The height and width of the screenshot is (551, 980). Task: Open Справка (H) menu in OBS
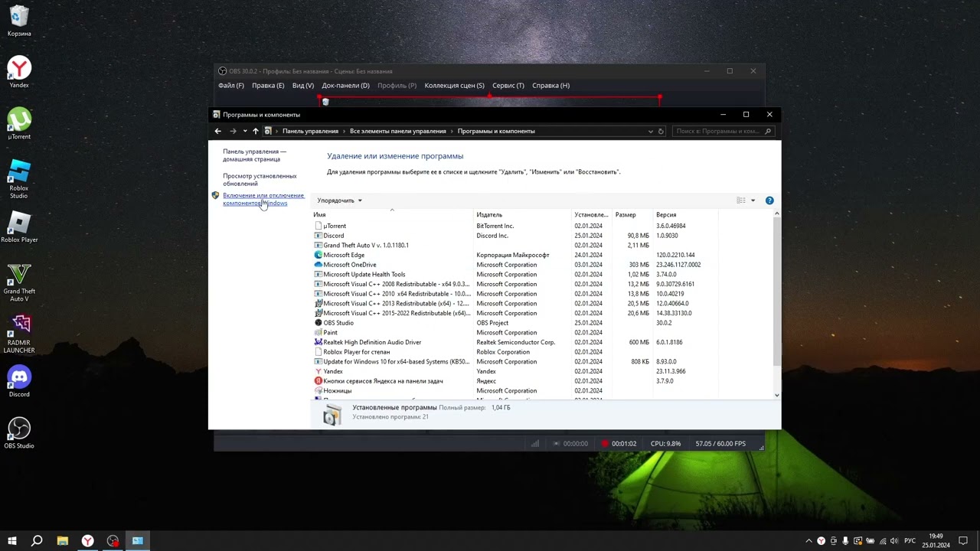click(550, 86)
